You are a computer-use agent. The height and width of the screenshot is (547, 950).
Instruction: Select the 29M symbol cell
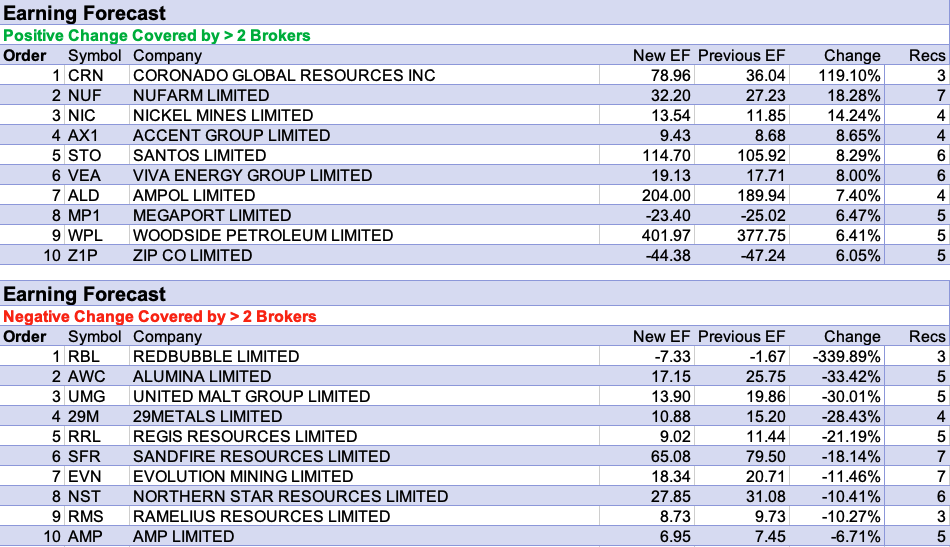coord(86,417)
